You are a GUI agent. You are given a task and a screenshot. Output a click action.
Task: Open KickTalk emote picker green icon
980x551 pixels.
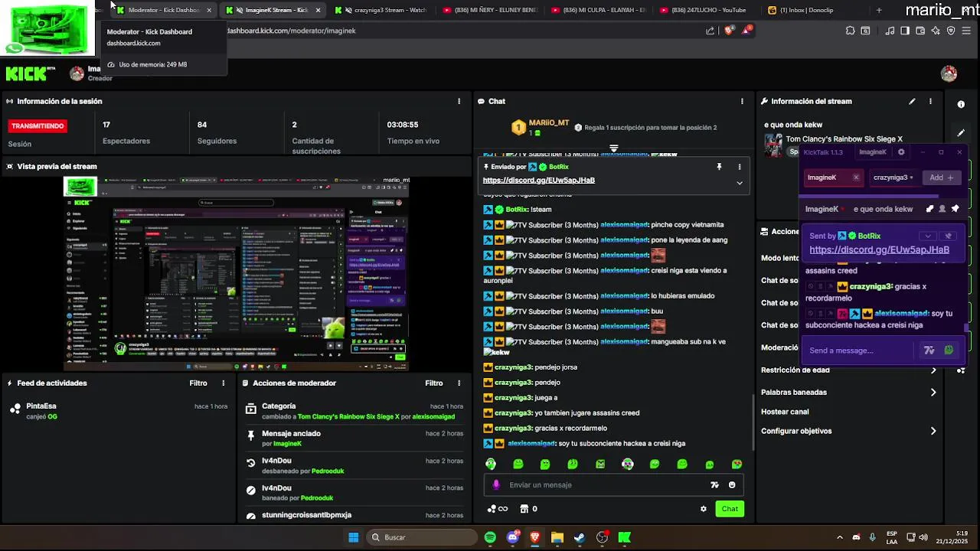[x=949, y=350]
